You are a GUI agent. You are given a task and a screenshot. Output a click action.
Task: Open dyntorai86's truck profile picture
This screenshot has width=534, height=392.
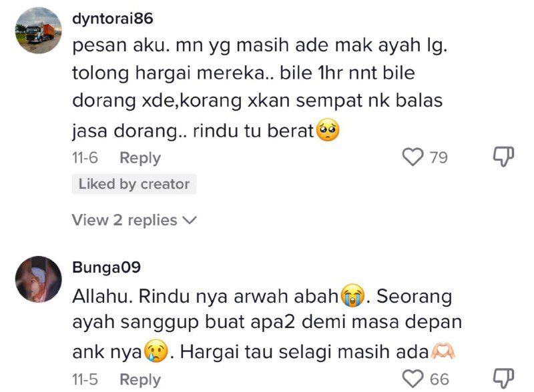[x=39, y=30]
